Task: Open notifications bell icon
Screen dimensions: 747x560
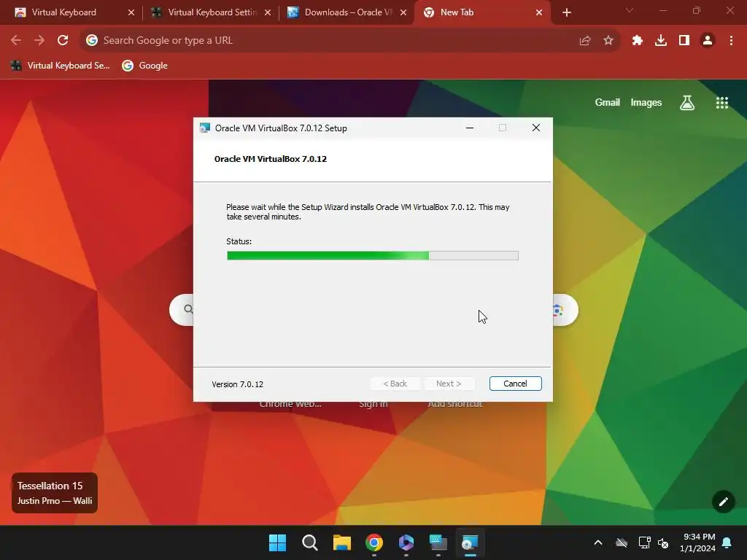Action: pos(727,542)
